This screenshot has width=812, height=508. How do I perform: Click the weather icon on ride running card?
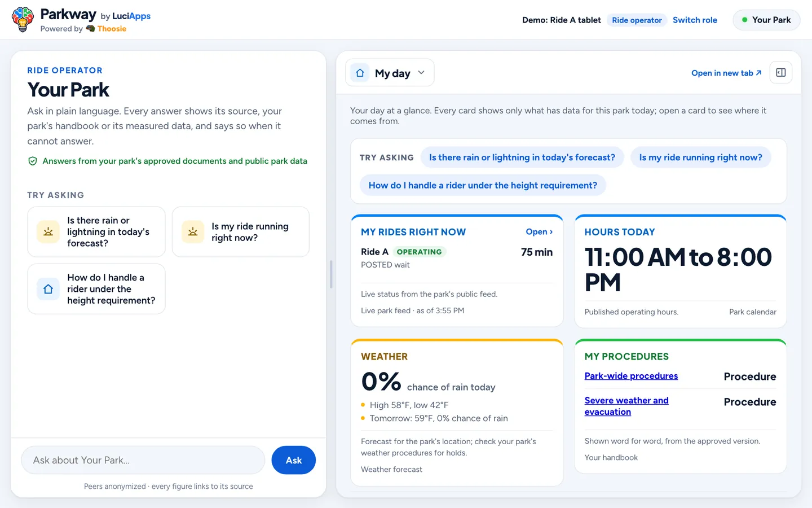[193, 232]
